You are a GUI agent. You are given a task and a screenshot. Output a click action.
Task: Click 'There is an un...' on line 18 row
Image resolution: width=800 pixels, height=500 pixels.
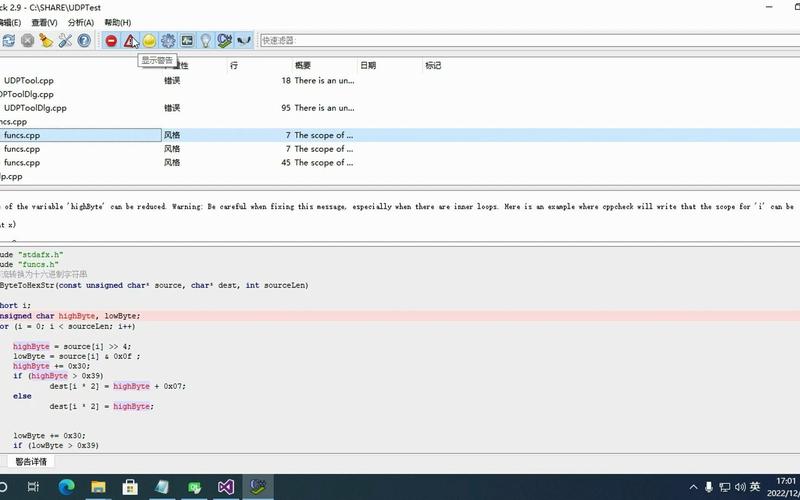pyautogui.click(x=324, y=81)
